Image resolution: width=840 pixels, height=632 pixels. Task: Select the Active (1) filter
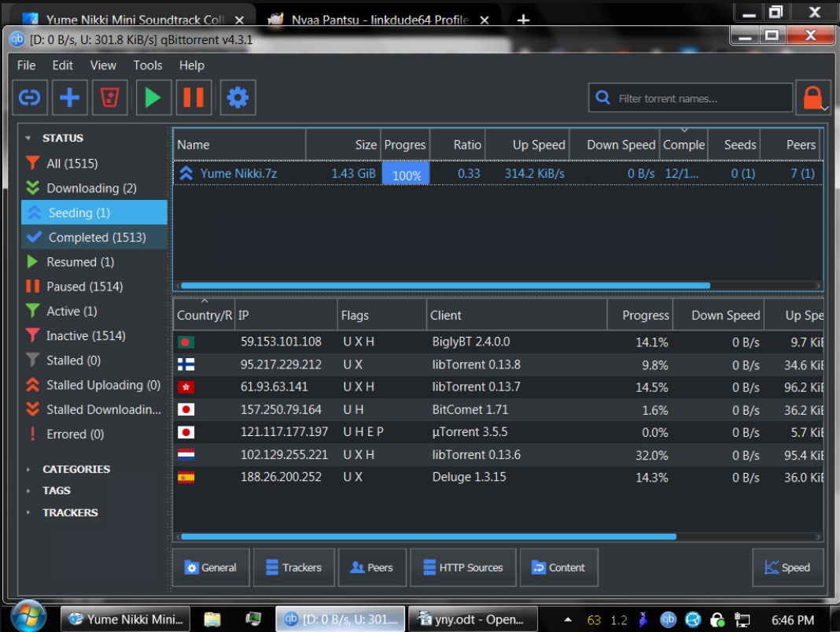(x=94, y=312)
